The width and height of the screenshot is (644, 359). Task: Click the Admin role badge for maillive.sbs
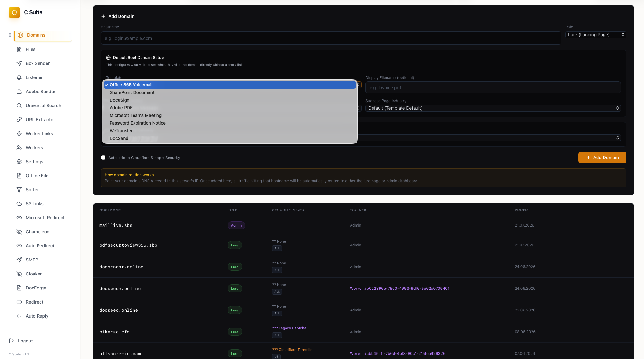(x=236, y=225)
